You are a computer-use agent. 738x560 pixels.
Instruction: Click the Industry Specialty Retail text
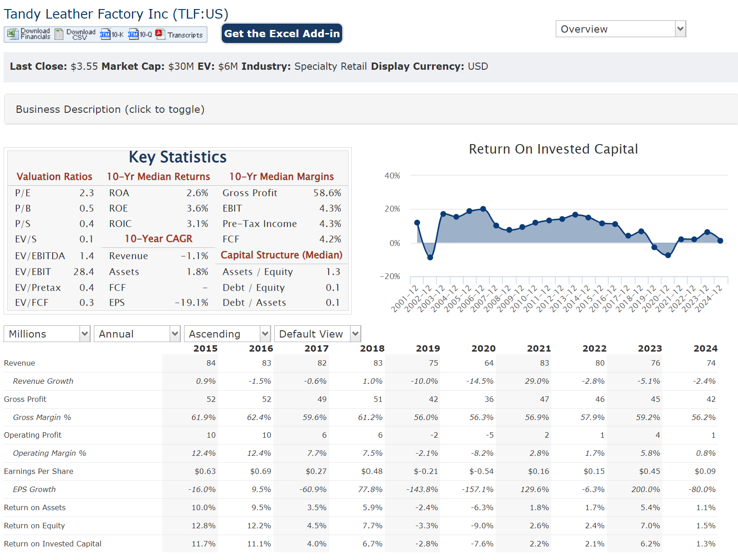coord(330,66)
